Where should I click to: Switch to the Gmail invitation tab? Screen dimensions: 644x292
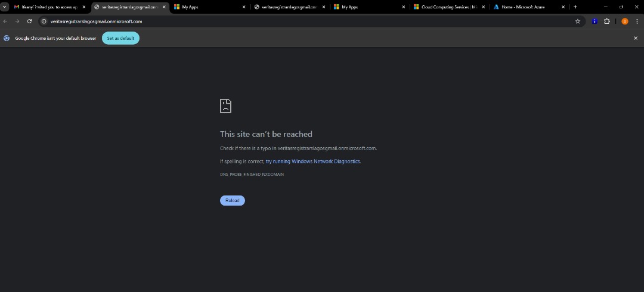(47, 7)
